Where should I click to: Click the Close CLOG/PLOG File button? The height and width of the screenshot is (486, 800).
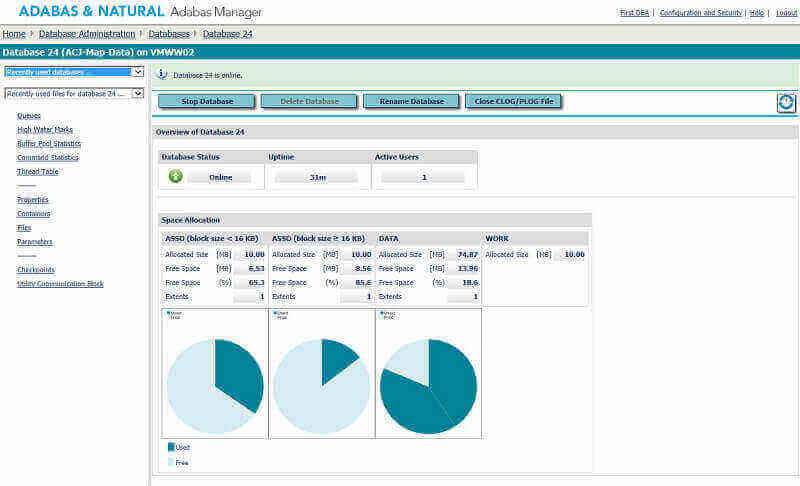click(x=514, y=101)
